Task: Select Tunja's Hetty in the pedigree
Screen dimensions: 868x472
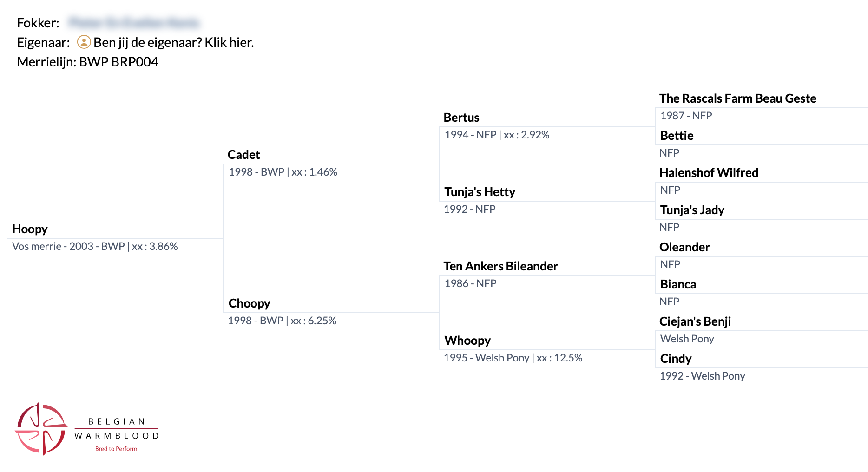Action: 480,192
